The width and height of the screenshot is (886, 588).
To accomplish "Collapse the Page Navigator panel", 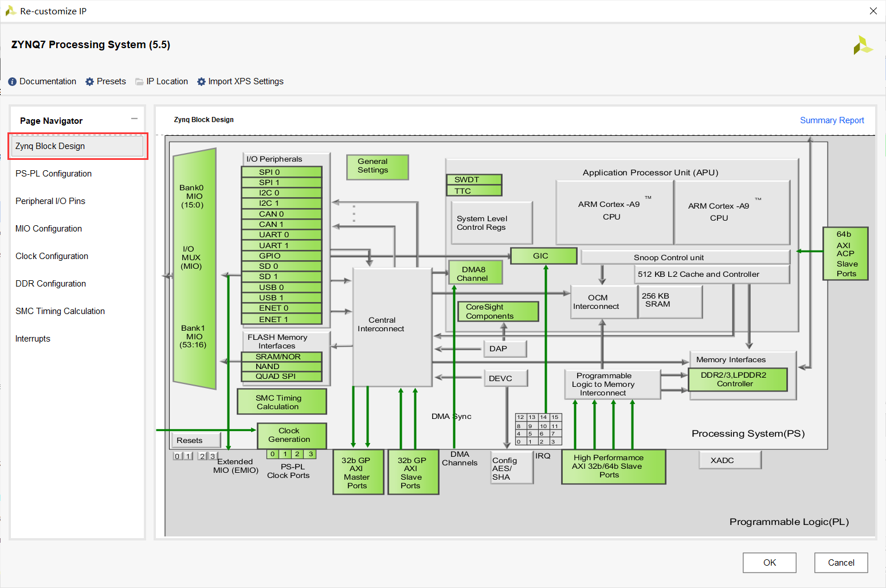I will [134, 119].
